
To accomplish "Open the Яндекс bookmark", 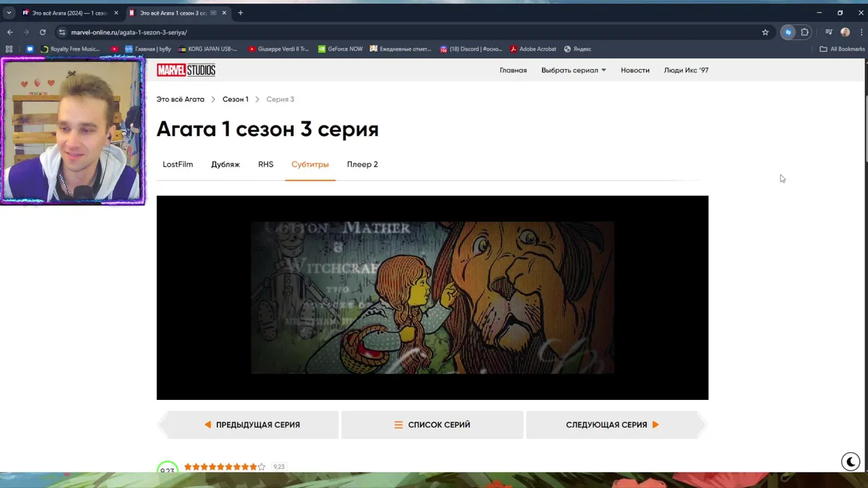I will 577,49.
